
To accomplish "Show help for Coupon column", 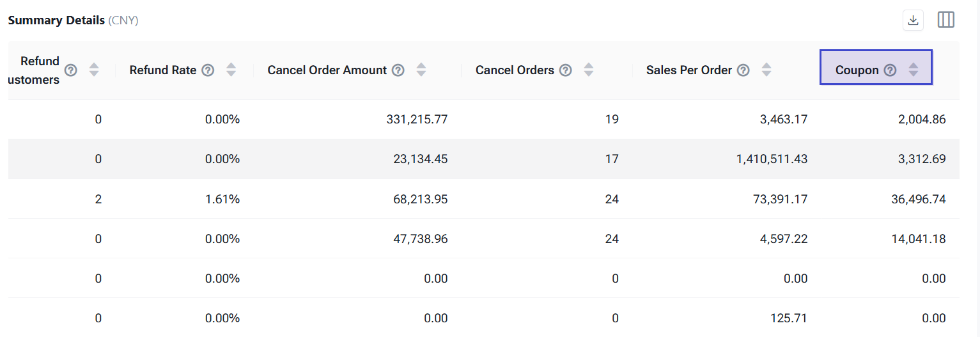I will pyautogui.click(x=890, y=70).
